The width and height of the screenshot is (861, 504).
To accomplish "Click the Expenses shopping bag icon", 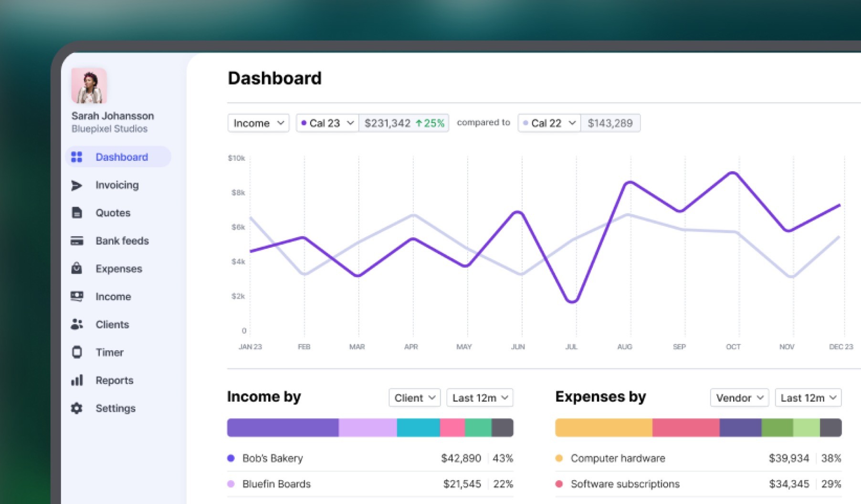I will click(x=76, y=268).
